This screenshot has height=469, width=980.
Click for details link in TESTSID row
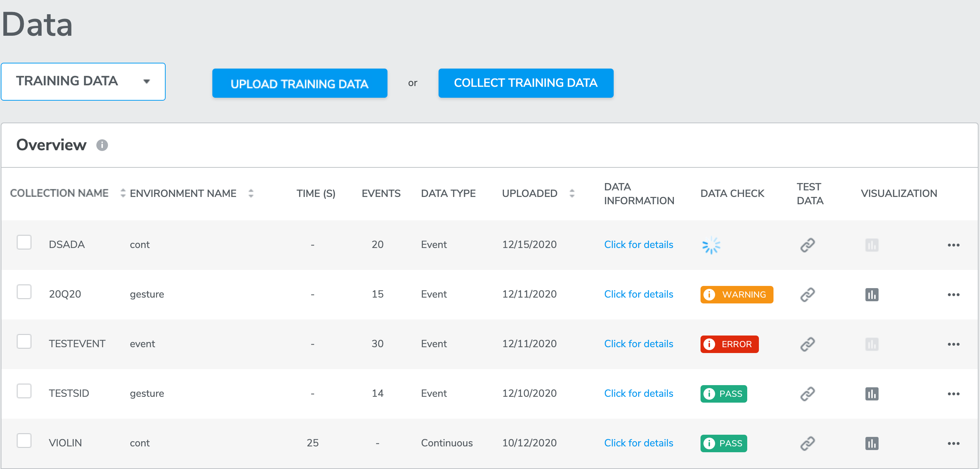[638, 394]
